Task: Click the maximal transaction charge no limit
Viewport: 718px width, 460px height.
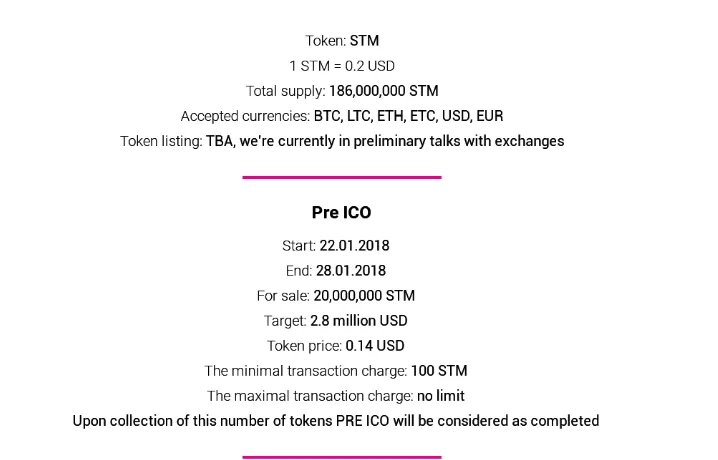Action: (x=441, y=396)
